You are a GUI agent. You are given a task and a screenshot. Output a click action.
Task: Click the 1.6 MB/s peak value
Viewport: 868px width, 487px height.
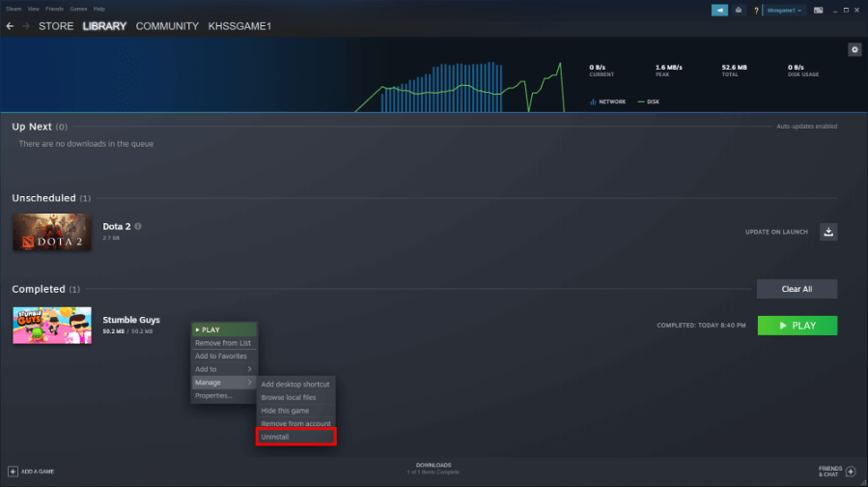point(669,67)
